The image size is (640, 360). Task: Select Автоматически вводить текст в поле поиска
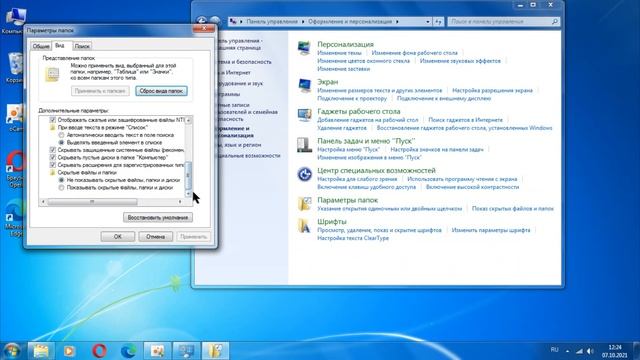(61, 135)
